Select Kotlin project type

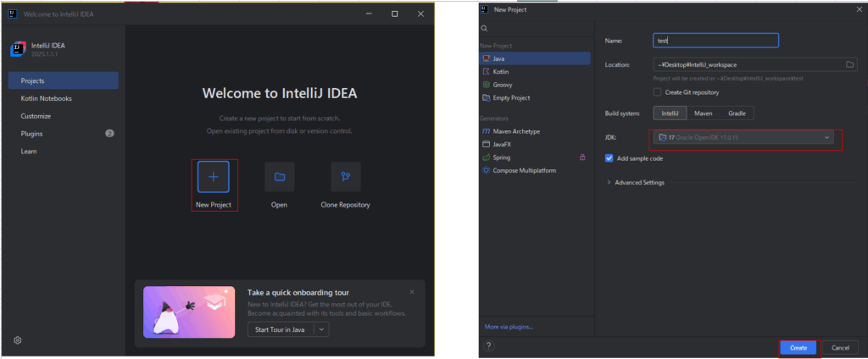536,71
